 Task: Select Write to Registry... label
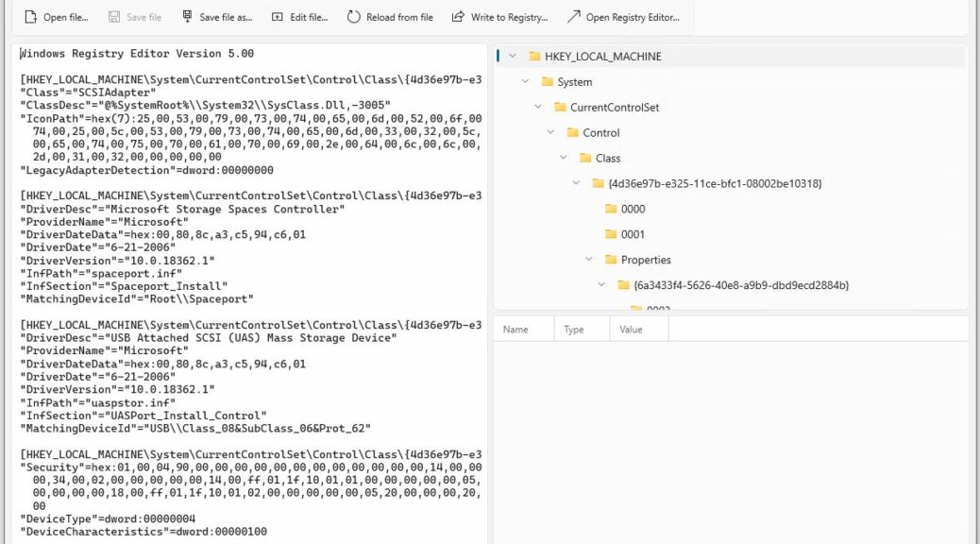pos(510,18)
